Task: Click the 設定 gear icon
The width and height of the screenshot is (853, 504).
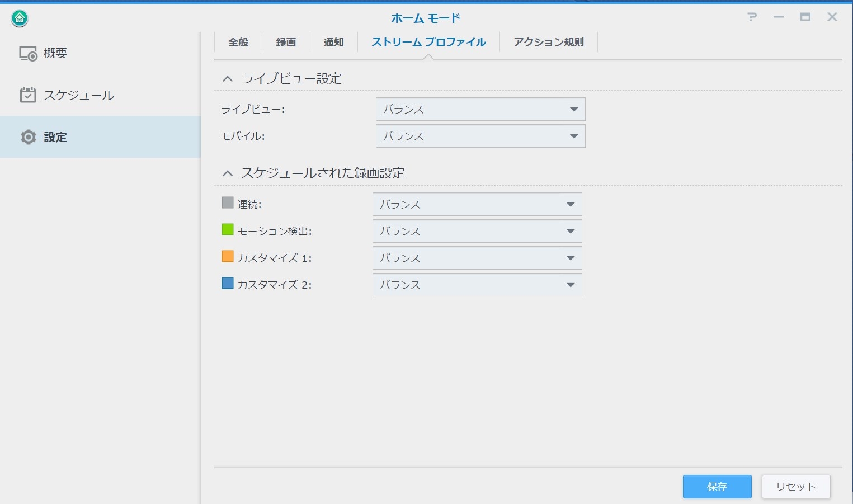Action: tap(28, 137)
